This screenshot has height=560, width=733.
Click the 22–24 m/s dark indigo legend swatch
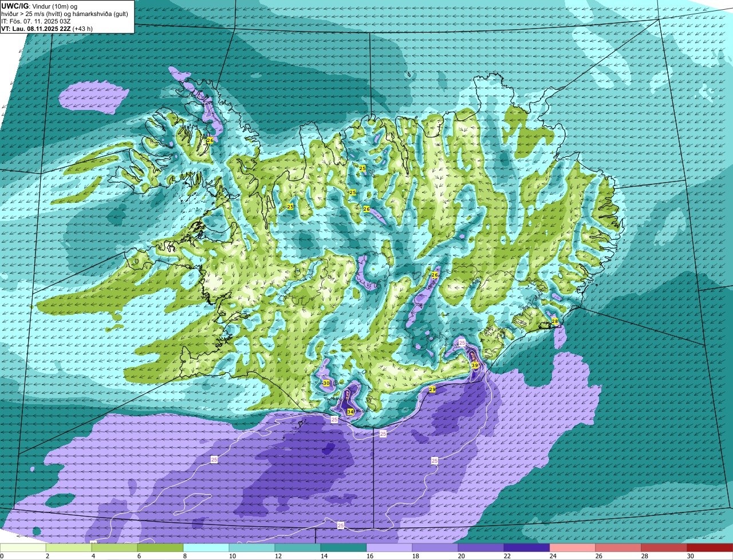coord(527,547)
